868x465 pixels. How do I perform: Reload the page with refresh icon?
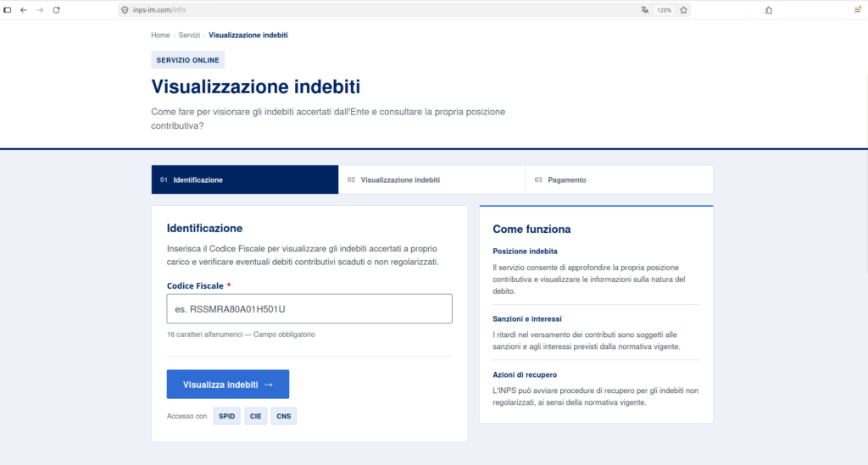point(57,10)
